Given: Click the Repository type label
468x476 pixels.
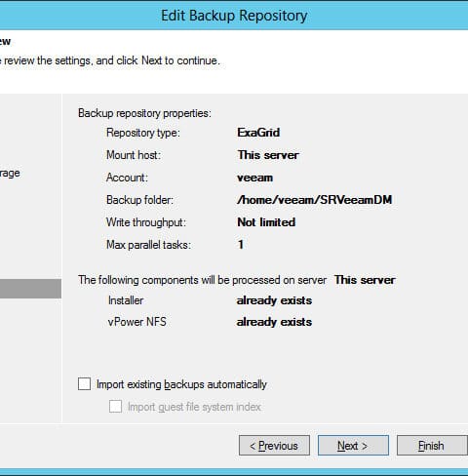Looking at the screenshot, I should tap(143, 133).
